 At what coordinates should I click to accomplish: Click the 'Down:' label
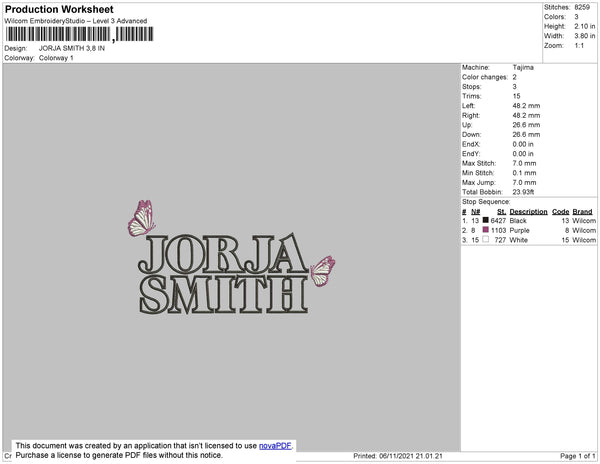[471, 135]
